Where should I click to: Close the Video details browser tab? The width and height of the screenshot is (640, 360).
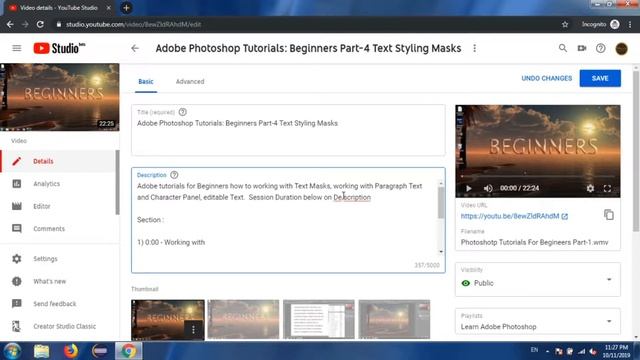pos(109,8)
